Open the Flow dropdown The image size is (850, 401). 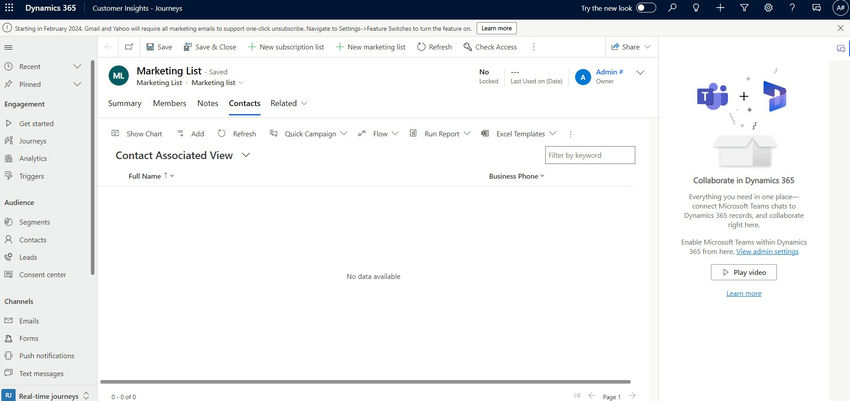(x=378, y=134)
